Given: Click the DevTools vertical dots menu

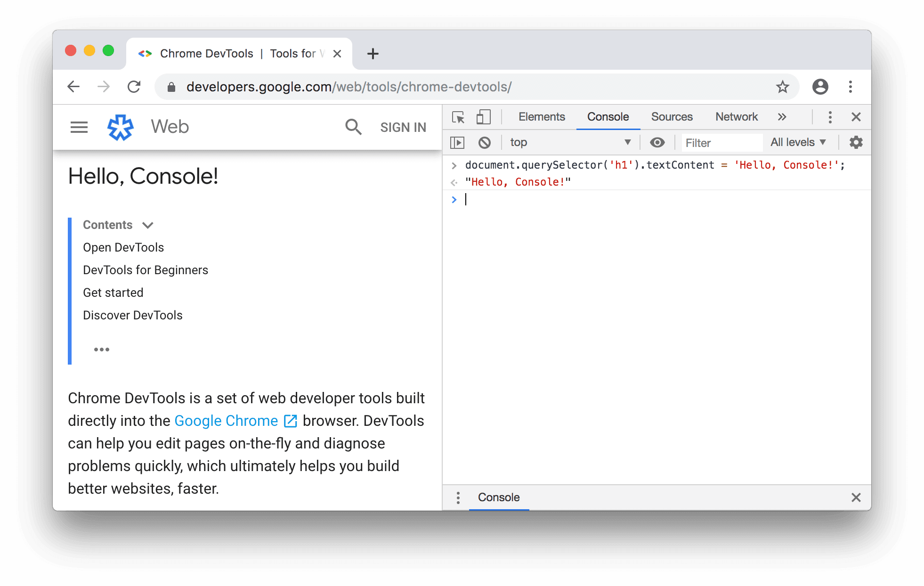Looking at the screenshot, I should pyautogui.click(x=830, y=115).
